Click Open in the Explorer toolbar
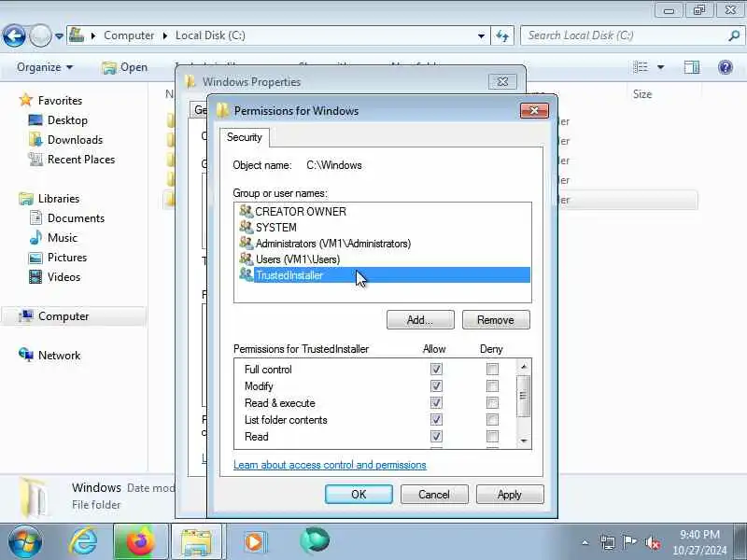The image size is (747, 560). click(x=125, y=67)
